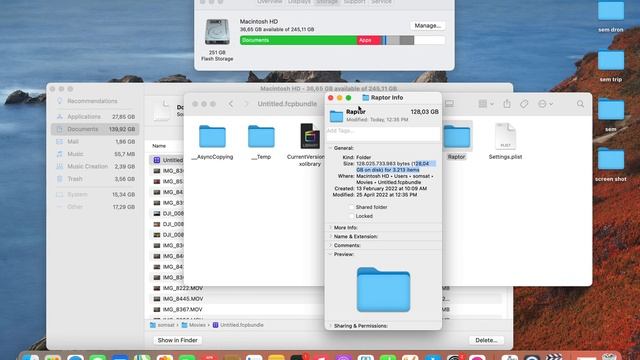Select Recommendations in storage sidebar
640x360 pixels.
[x=95, y=101]
